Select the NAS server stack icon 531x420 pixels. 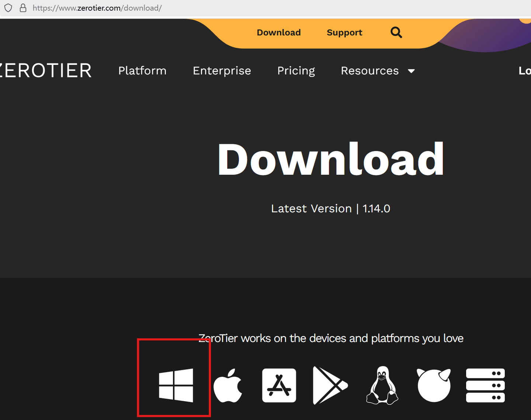tap(485, 385)
